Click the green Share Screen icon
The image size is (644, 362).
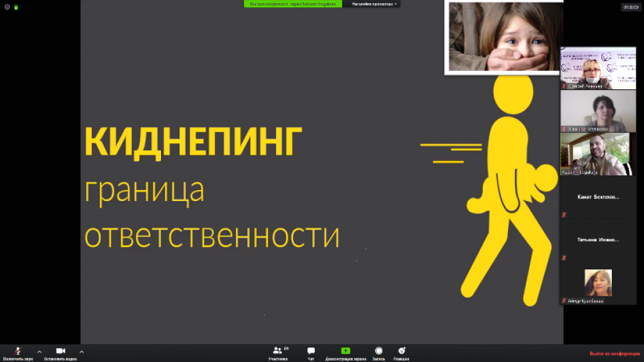pos(346,351)
